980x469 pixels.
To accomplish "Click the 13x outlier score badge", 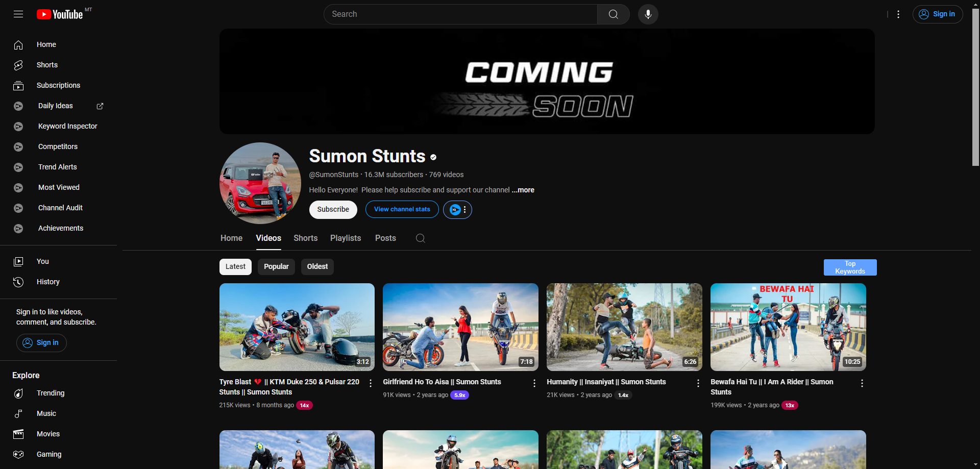I will click(x=790, y=405).
